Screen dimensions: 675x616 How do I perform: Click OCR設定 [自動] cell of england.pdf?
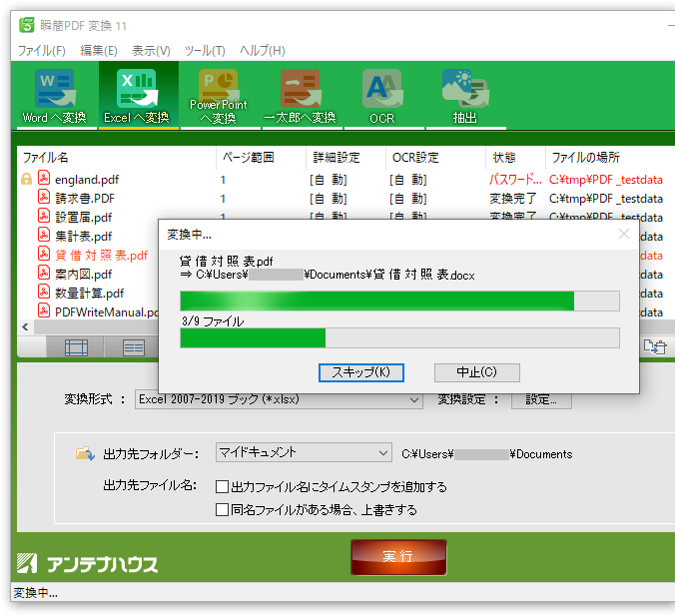408,180
